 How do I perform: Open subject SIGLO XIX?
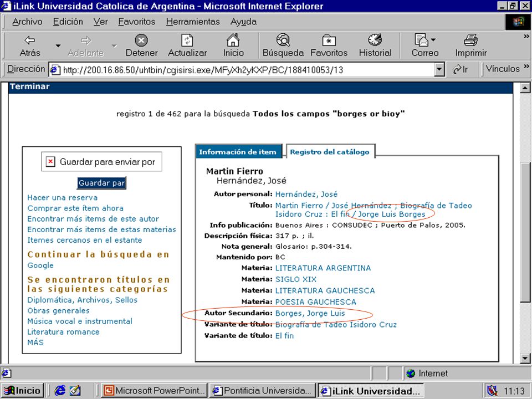click(296, 279)
